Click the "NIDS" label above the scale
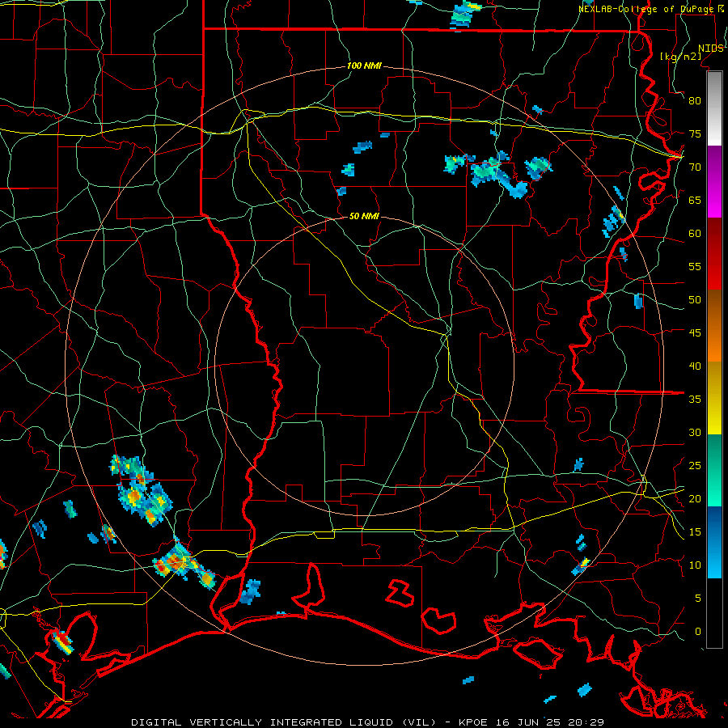 point(710,49)
